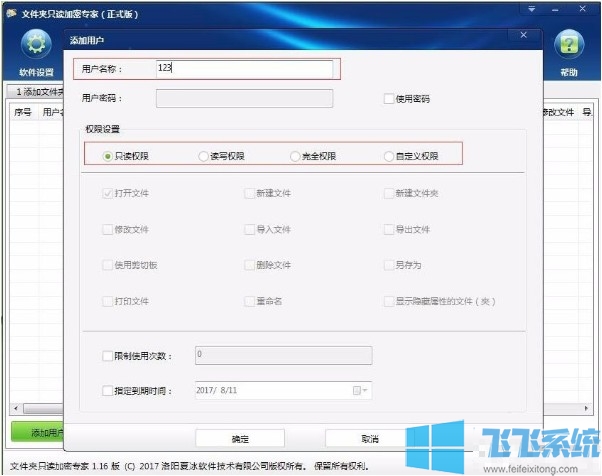Expand the expiry date picker dropdown
Image resolution: width=602 pixels, height=476 pixels.
[x=366, y=390]
